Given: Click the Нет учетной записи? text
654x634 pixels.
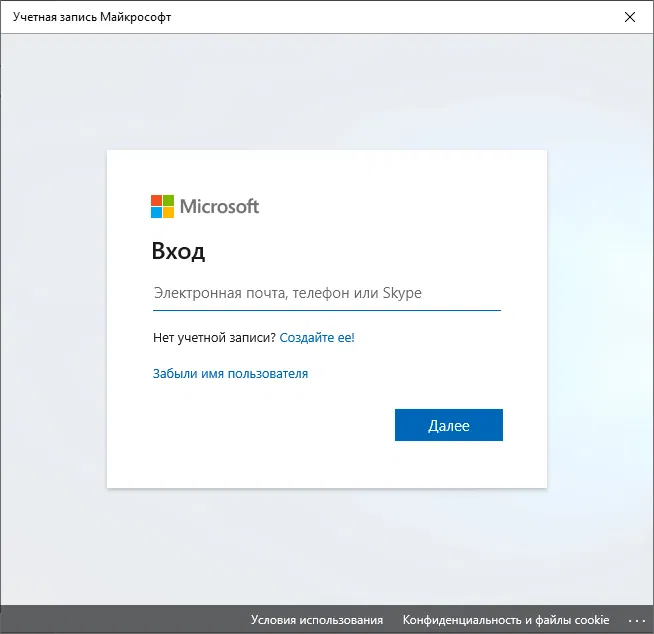Looking at the screenshot, I should click(214, 337).
